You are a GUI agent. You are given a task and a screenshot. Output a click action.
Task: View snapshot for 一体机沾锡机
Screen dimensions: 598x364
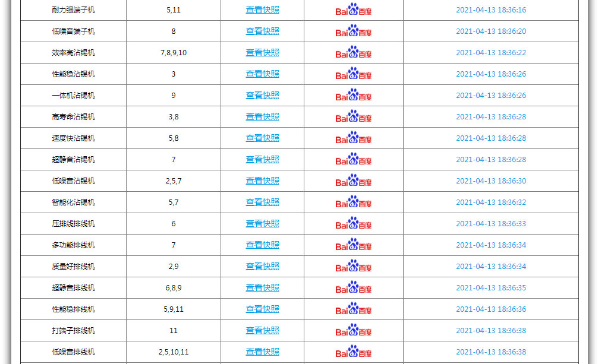pyautogui.click(x=262, y=95)
